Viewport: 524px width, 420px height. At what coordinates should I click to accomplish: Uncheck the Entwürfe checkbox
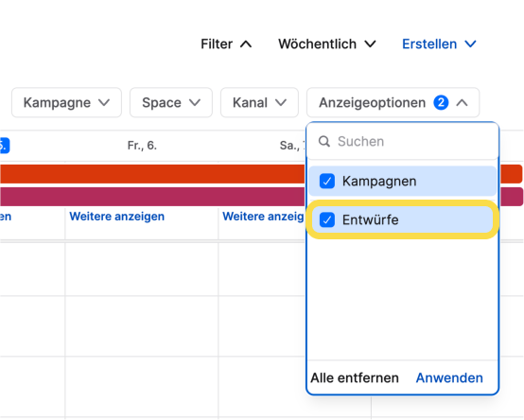[x=327, y=219]
